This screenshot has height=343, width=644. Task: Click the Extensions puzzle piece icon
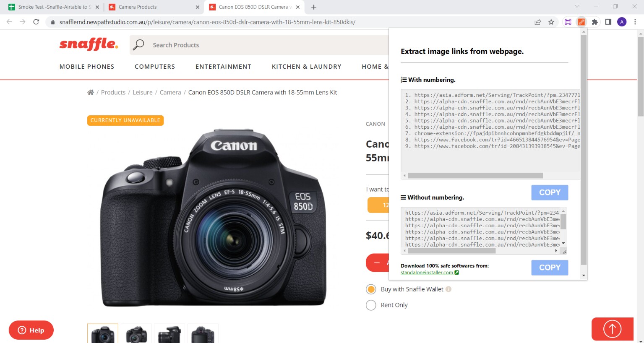(595, 21)
